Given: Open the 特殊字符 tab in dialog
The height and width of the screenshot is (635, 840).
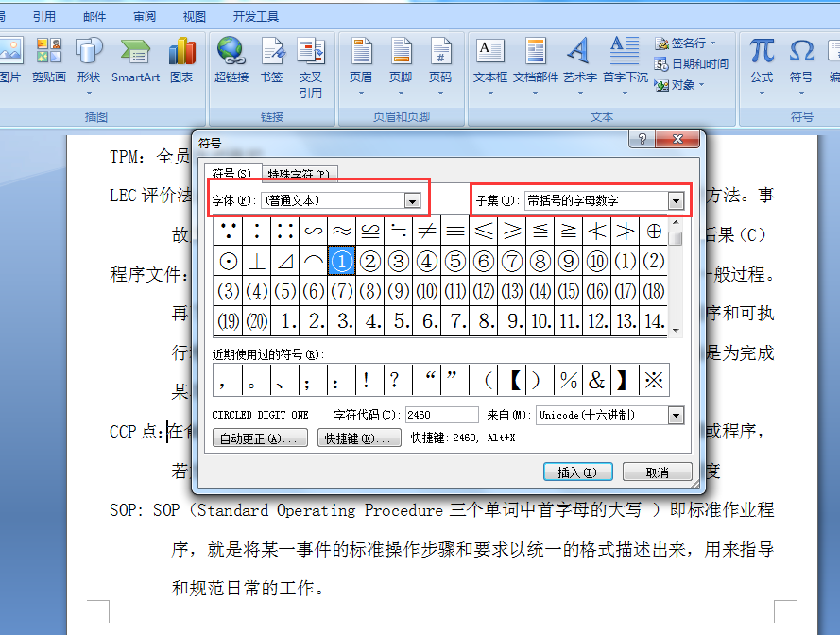Looking at the screenshot, I should (300, 173).
